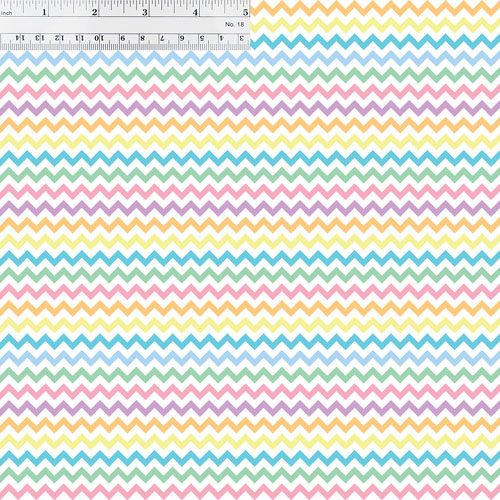Select the topmost pink chevron stripe
The width and height of the screenshot is (500, 500).
[250, 91]
